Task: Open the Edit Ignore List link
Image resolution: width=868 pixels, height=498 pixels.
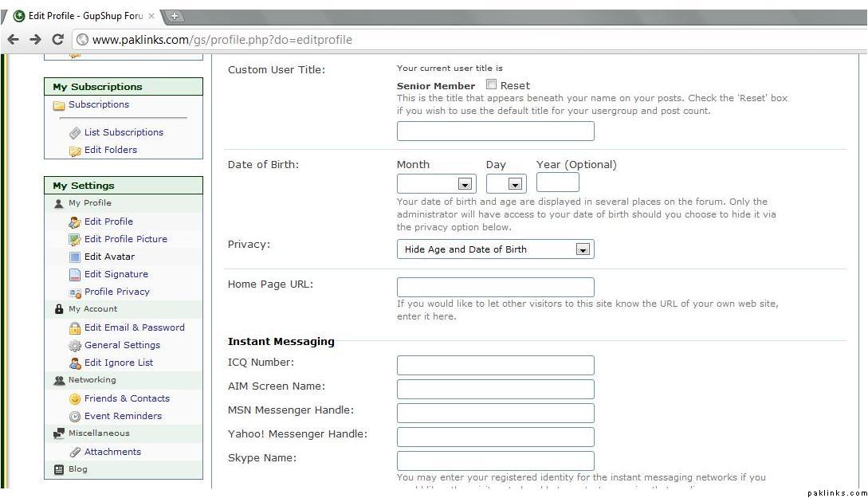Action: click(119, 363)
